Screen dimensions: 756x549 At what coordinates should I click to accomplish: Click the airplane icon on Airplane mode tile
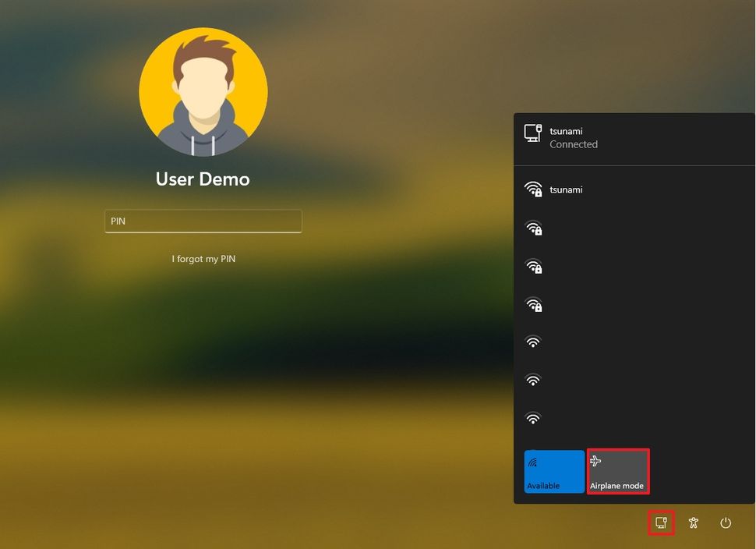(x=595, y=461)
